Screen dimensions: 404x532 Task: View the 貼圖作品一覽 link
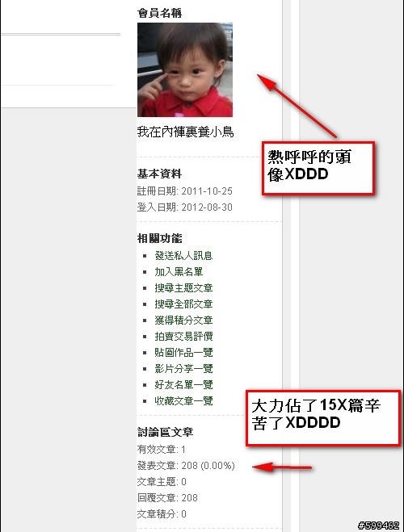coord(183,352)
